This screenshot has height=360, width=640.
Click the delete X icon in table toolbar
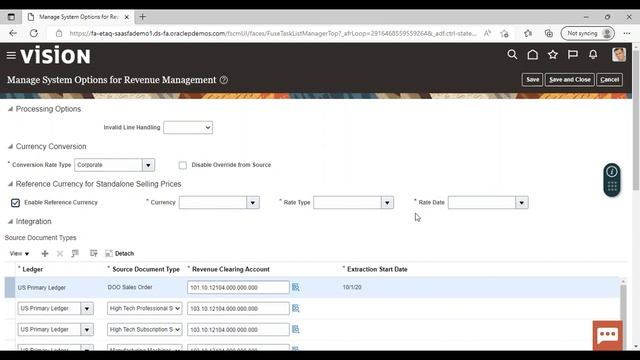60,253
